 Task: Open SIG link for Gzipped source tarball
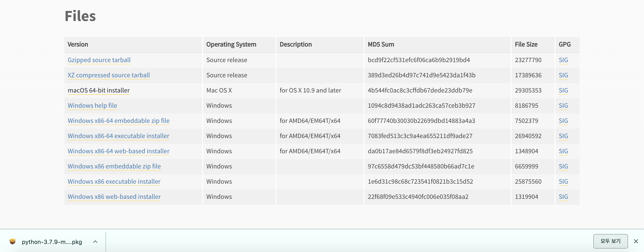click(563, 60)
